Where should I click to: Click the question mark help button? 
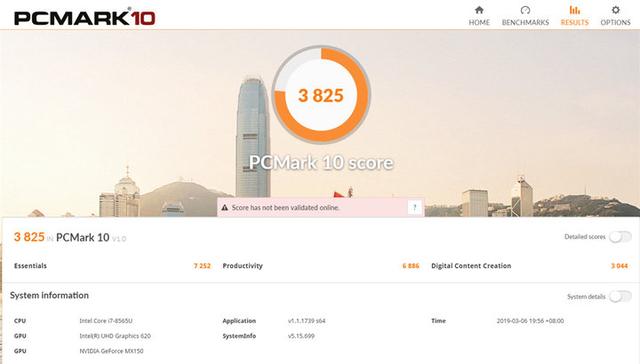(414, 207)
